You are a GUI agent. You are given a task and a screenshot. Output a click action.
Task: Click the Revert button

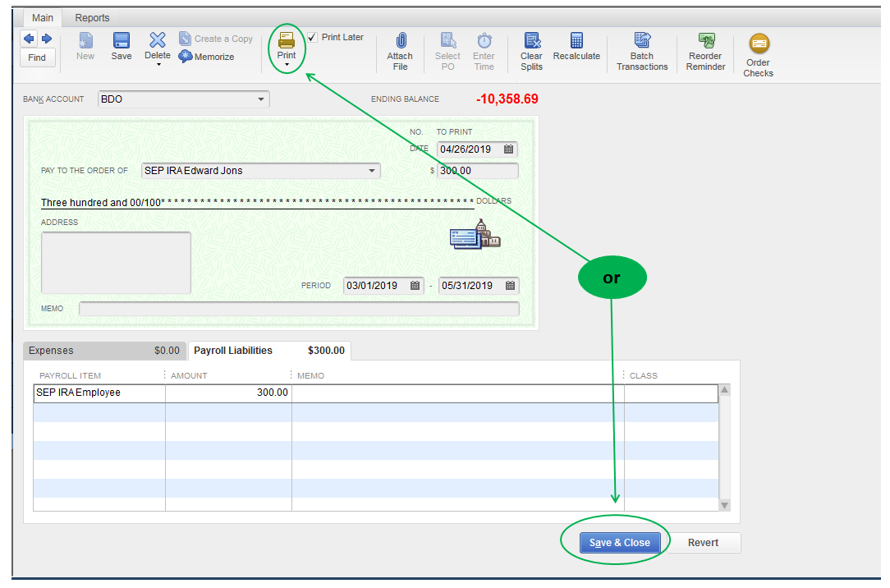[704, 543]
